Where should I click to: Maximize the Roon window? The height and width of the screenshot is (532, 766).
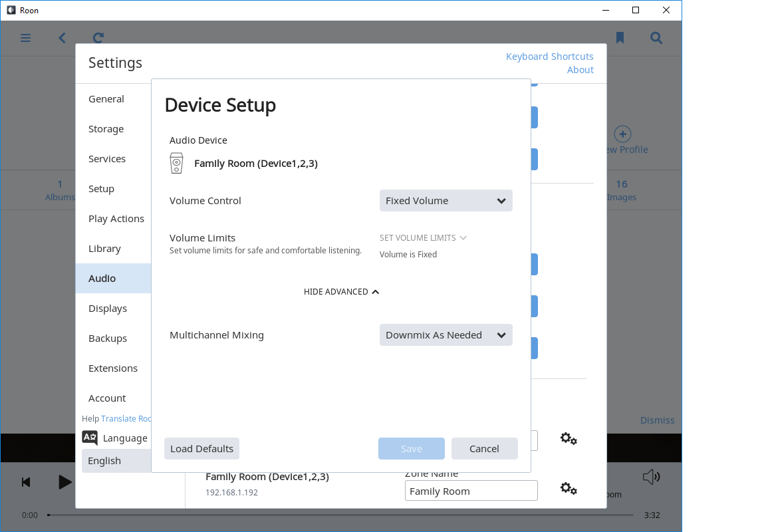[x=636, y=10]
